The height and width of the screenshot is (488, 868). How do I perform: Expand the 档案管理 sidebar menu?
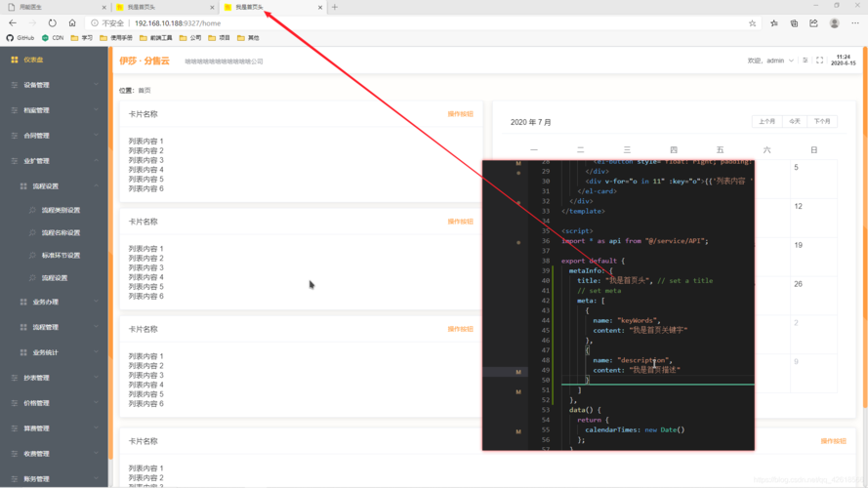pyautogui.click(x=55, y=110)
